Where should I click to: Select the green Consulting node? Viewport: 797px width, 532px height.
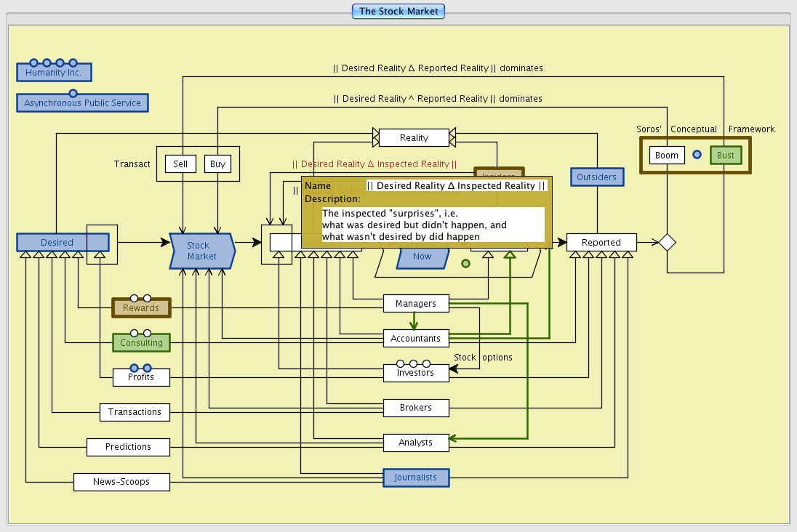(141, 343)
